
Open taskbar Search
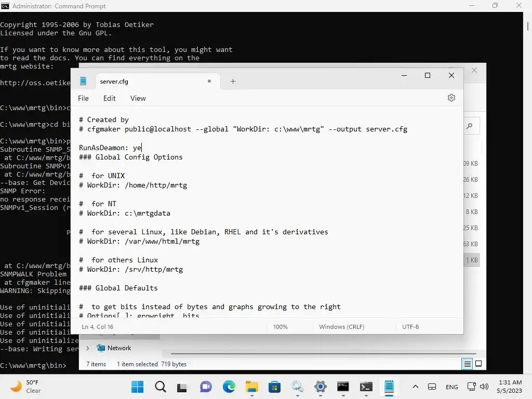pos(160,387)
